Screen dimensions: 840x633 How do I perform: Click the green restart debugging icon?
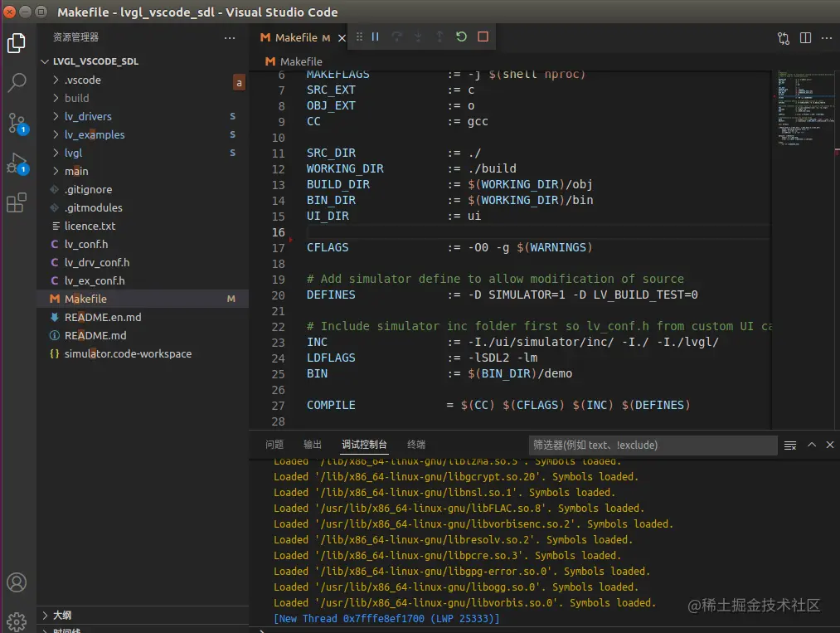[461, 37]
